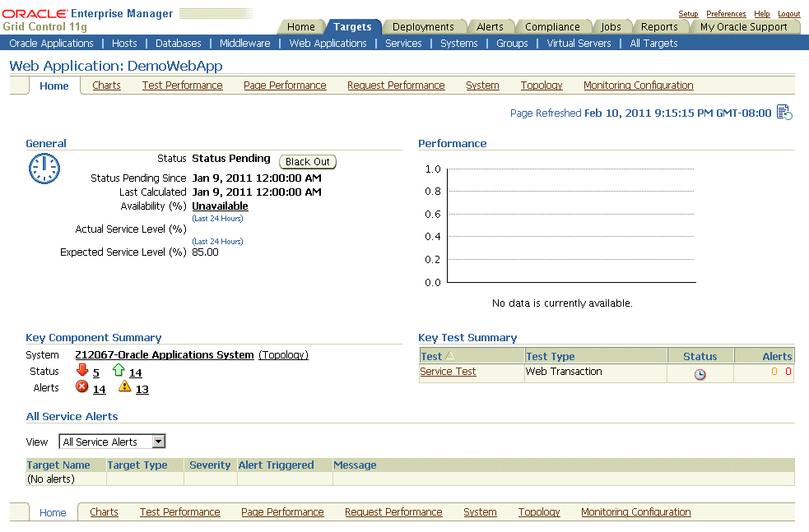Click the down status count 5
This screenshot has width=809, height=532.
pyautogui.click(x=96, y=372)
